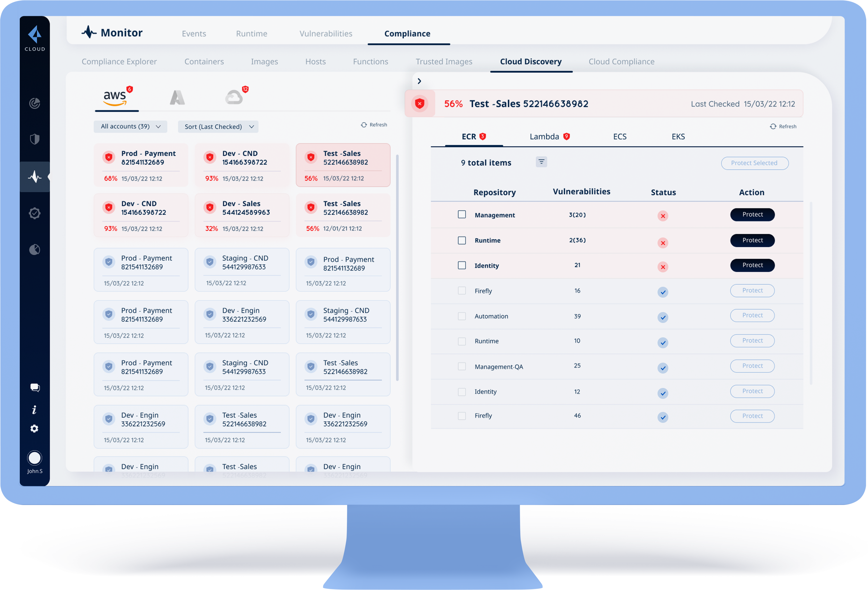
Task: Click the shield icon in left sidebar
Action: 34,139
